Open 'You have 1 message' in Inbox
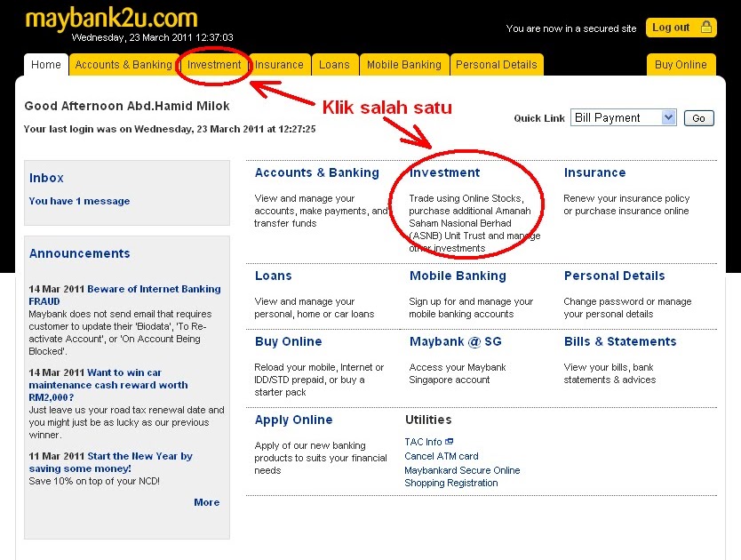This screenshot has height=560, width=741. [79, 201]
